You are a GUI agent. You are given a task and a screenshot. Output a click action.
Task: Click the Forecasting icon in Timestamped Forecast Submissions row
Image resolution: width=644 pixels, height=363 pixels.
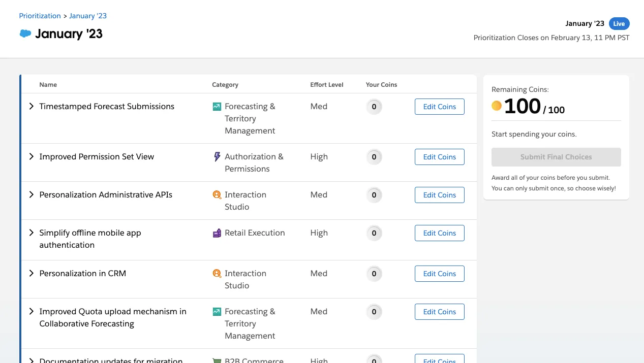coord(217,107)
